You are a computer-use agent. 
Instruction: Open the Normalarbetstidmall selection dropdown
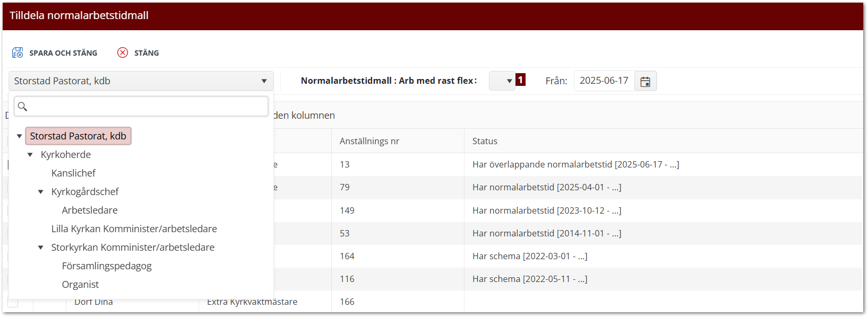click(502, 81)
